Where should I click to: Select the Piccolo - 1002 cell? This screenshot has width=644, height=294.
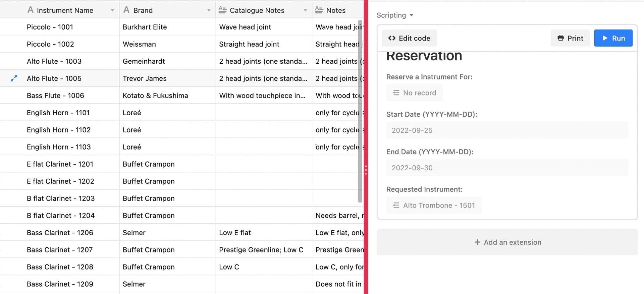(60, 44)
